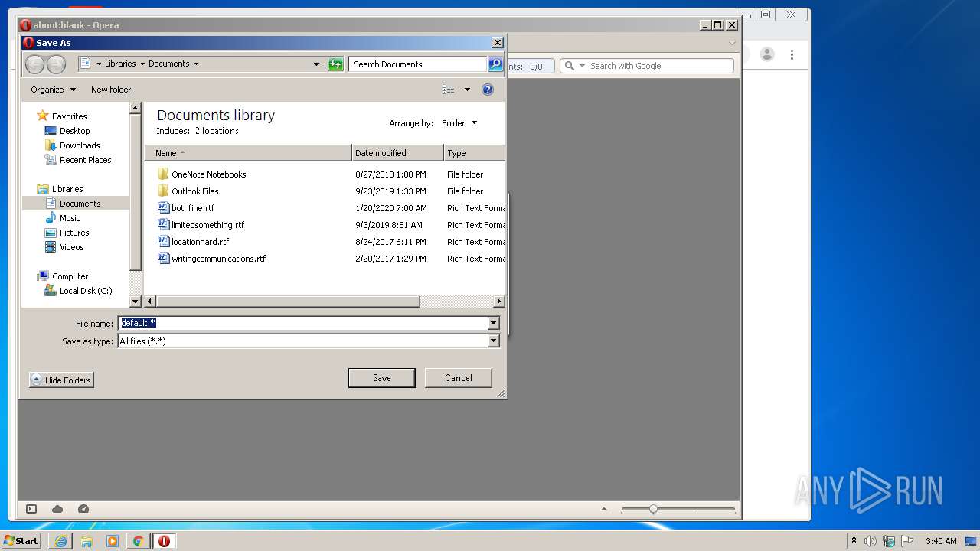Click the Back navigation arrow in Save As

point(34,64)
